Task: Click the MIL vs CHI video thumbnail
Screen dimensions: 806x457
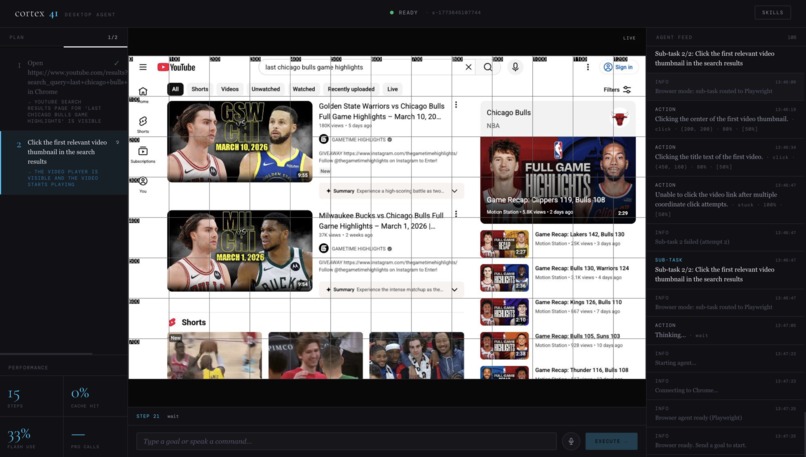Action: [x=240, y=251]
